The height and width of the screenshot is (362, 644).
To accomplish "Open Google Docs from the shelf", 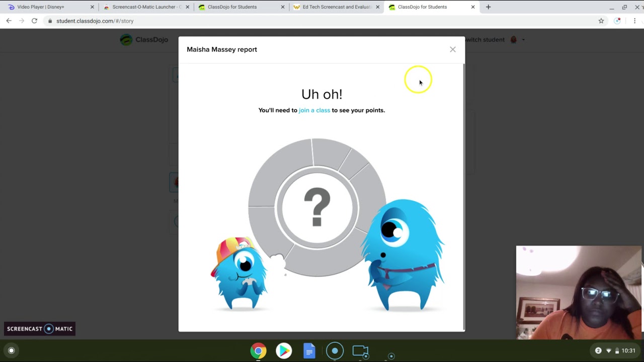I will (x=309, y=350).
